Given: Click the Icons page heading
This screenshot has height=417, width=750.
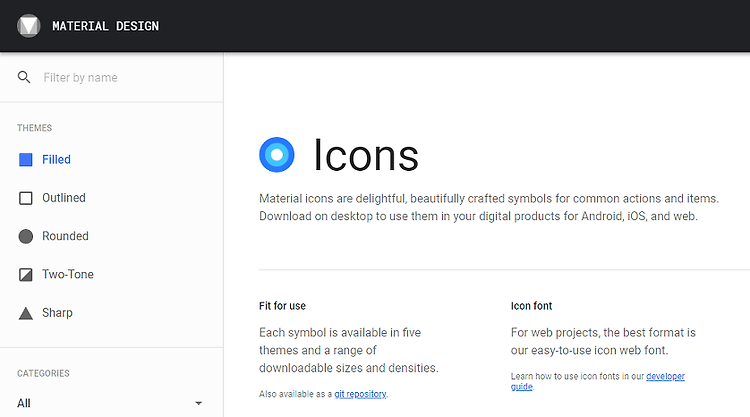Looking at the screenshot, I should [366, 155].
